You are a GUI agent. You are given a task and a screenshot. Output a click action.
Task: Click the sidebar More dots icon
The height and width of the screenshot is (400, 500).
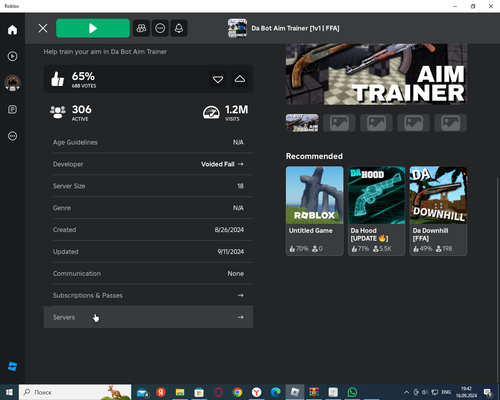[12, 136]
